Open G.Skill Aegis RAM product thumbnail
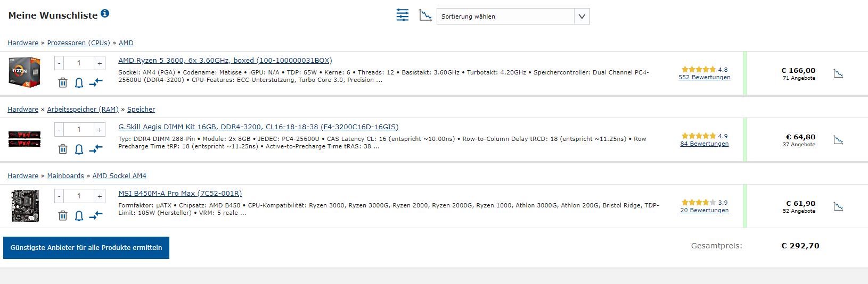The height and width of the screenshot is (284, 868). 24,139
